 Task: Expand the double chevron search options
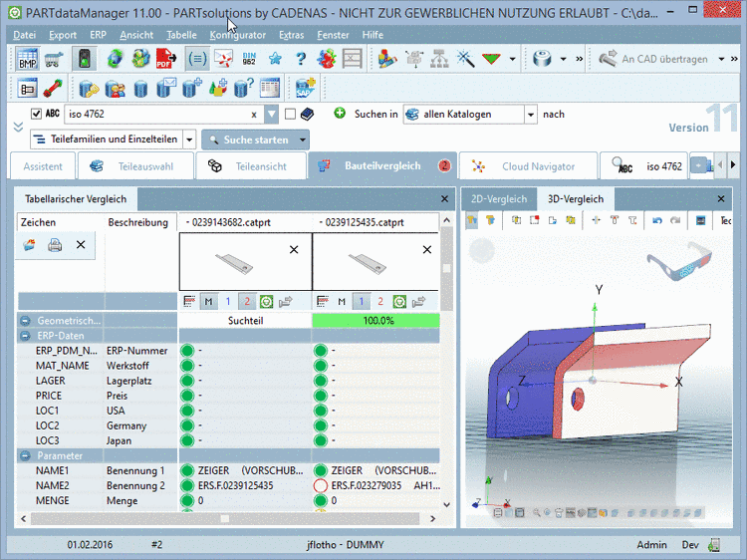click(18, 128)
